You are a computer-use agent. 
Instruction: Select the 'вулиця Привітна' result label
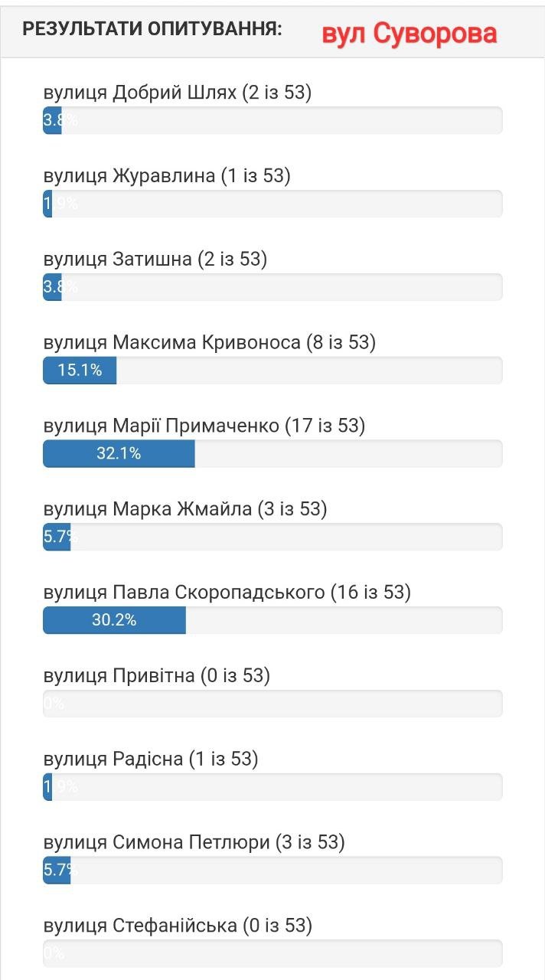tap(156, 676)
